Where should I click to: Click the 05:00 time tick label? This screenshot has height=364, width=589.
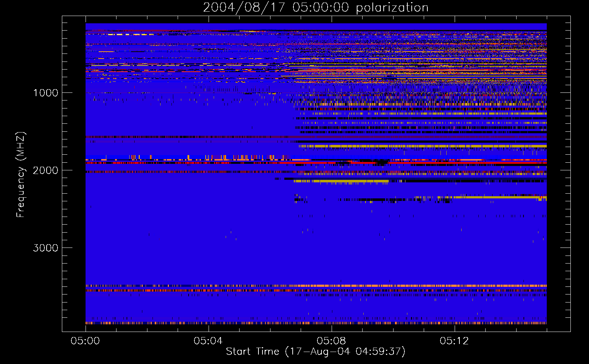[85, 341]
